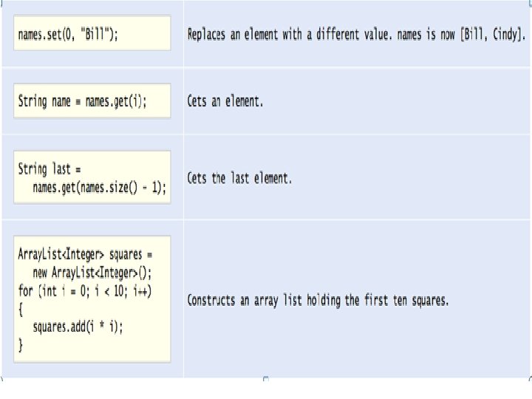This screenshot has height=399, width=532.
Task: Click the bottom-center resize handle of the table
Action: (266, 379)
